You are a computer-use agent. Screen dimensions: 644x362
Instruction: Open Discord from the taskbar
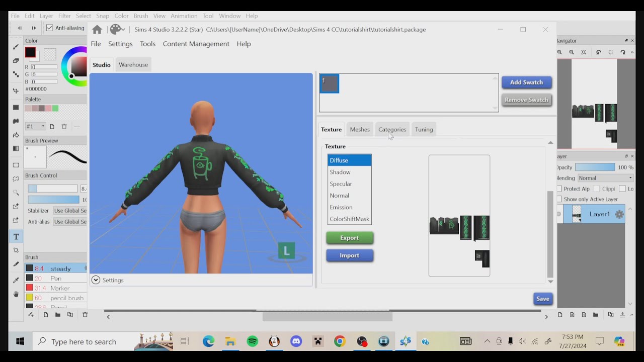point(296,342)
